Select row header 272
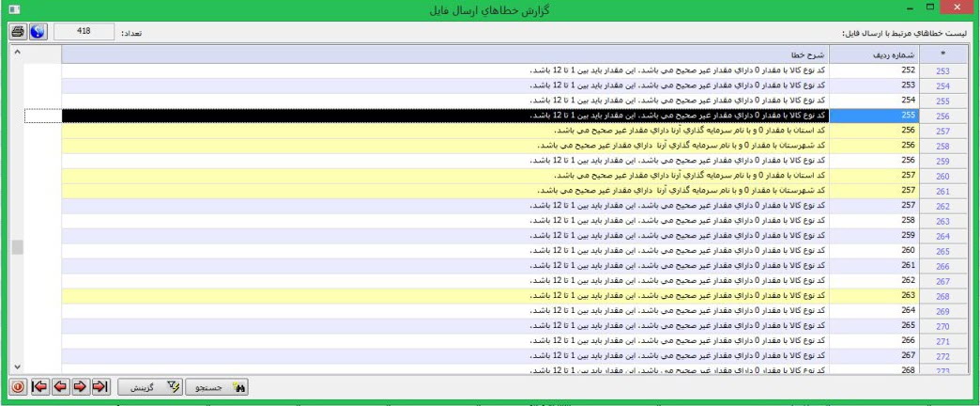This screenshot has width=980, height=406. coord(942,356)
